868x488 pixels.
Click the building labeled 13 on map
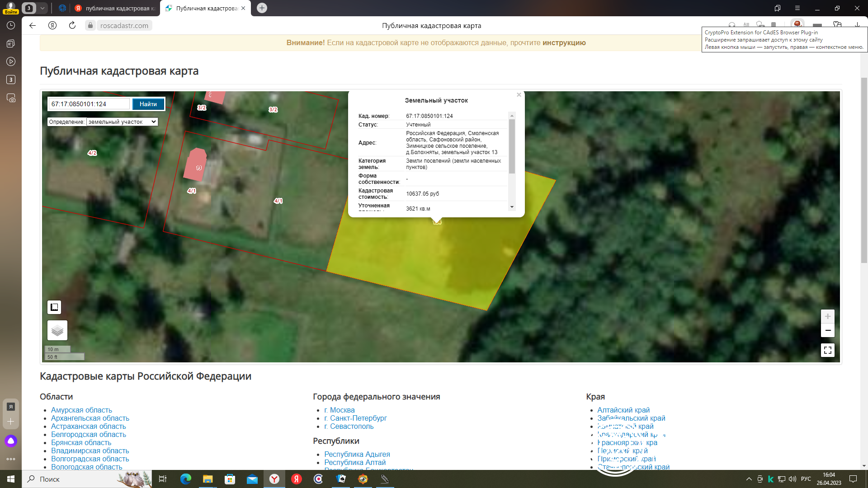pyautogui.click(x=196, y=164)
